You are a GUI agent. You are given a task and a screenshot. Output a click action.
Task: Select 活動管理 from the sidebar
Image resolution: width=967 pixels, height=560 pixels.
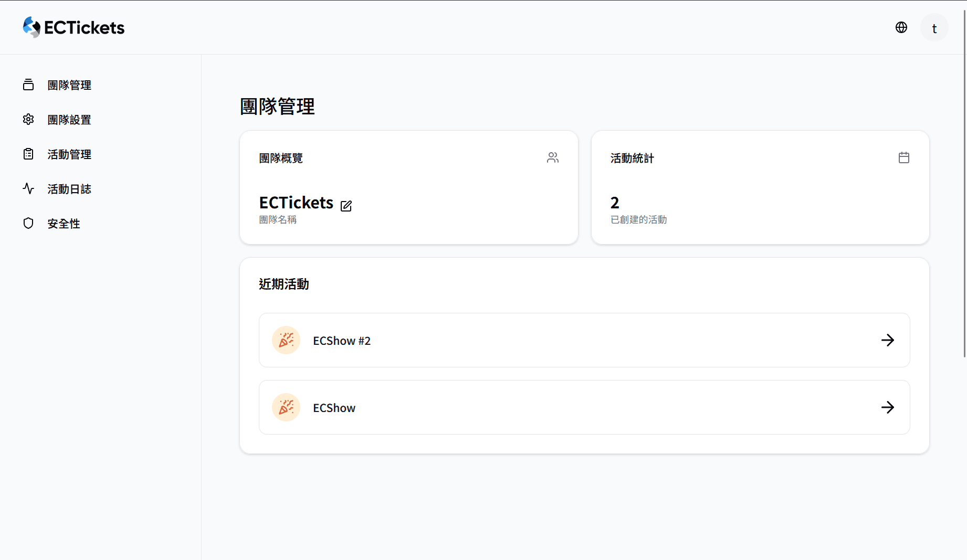69,154
